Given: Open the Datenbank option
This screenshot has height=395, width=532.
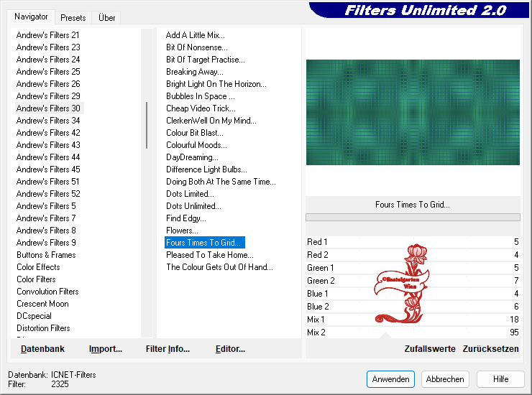Looking at the screenshot, I should pos(42,348).
